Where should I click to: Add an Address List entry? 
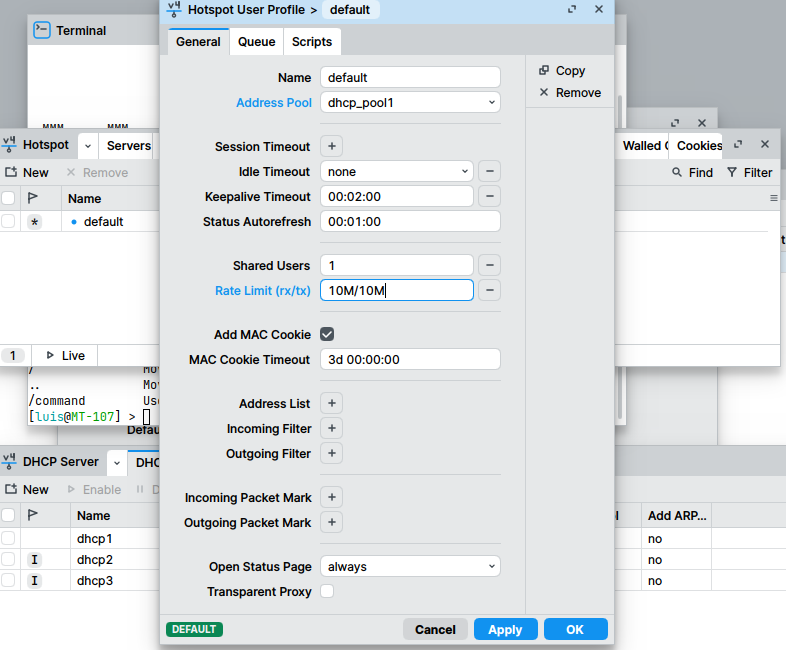[333, 404]
